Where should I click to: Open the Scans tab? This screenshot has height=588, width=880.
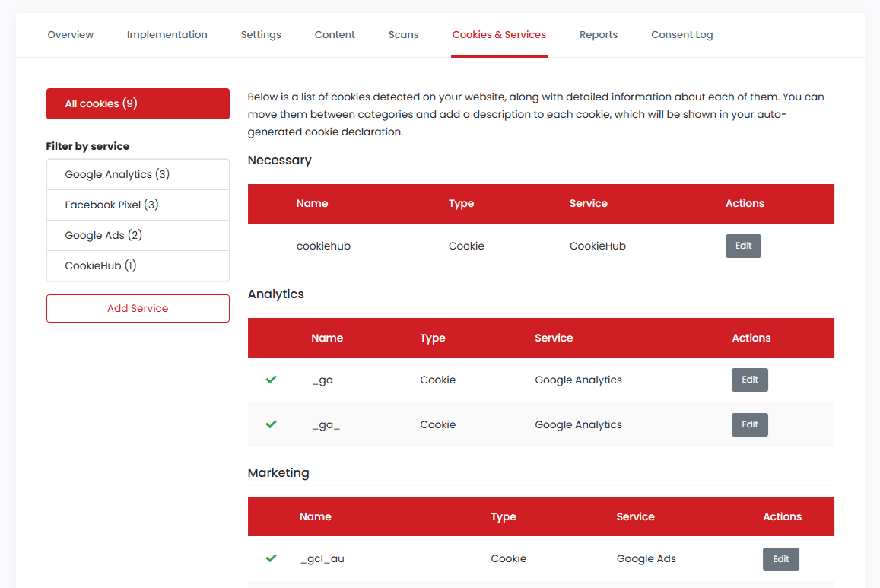click(404, 35)
